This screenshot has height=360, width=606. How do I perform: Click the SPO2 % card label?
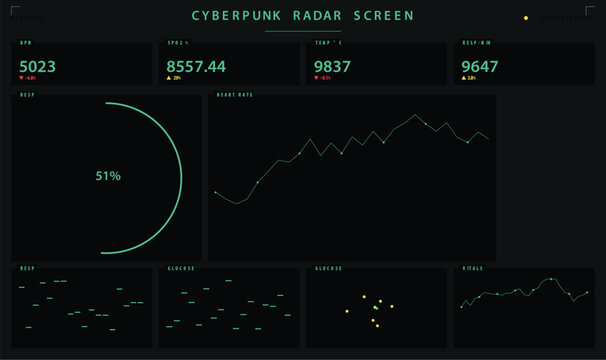tap(178, 43)
